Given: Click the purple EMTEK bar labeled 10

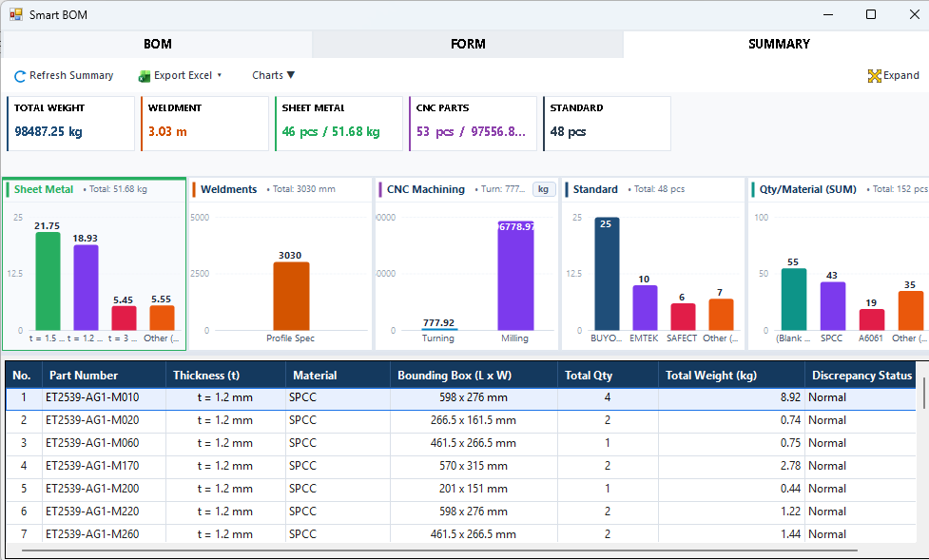Looking at the screenshot, I should tap(645, 307).
